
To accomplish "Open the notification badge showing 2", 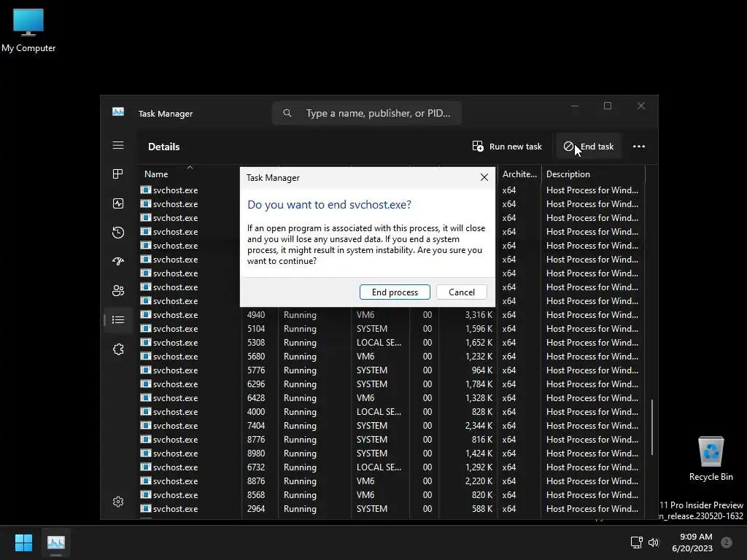I will (726, 542).
